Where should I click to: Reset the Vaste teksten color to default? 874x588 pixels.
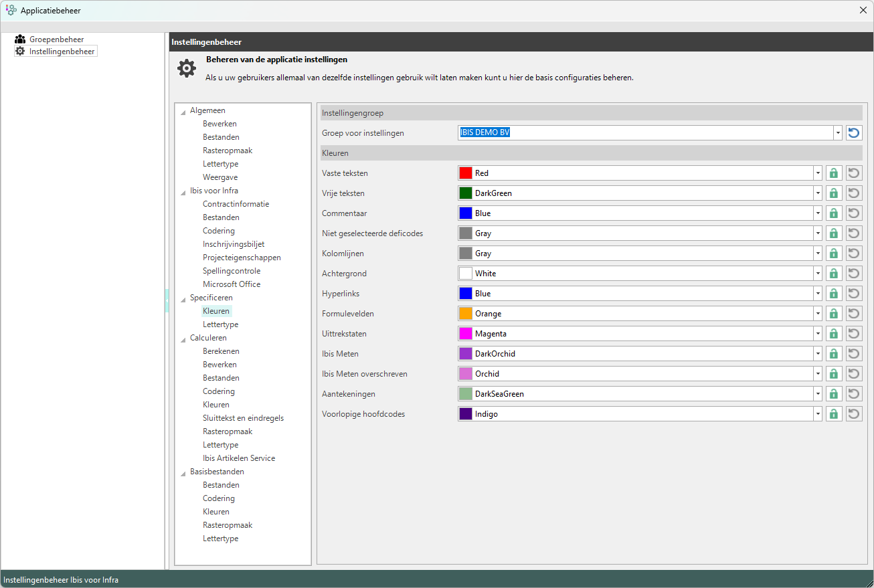coord(853,173)
